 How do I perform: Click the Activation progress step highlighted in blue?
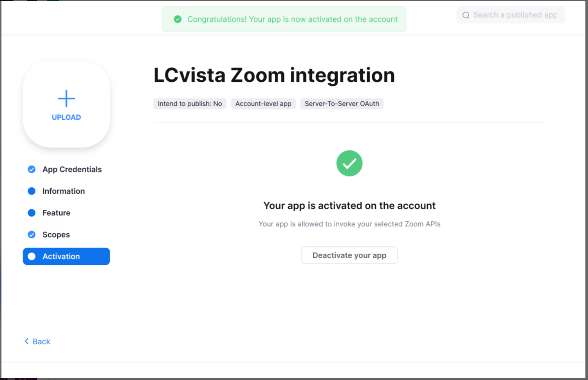click(x=66, y=256)
